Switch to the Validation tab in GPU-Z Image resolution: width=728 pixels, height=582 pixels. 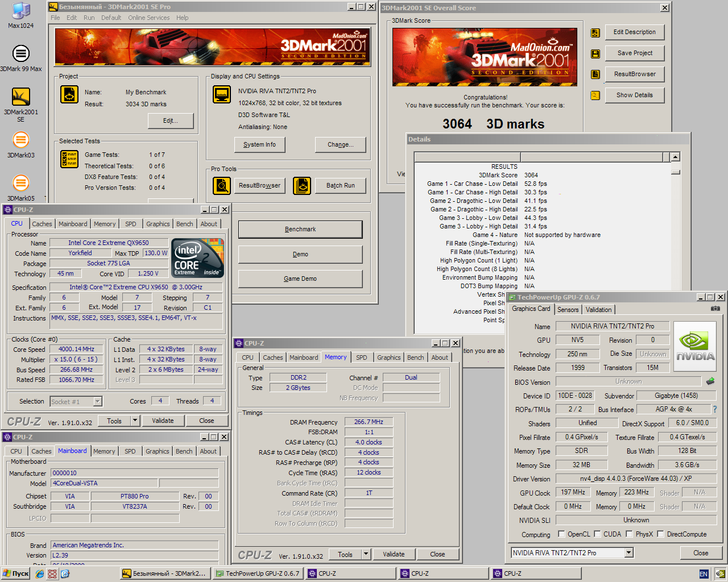[x=599, y=310]
